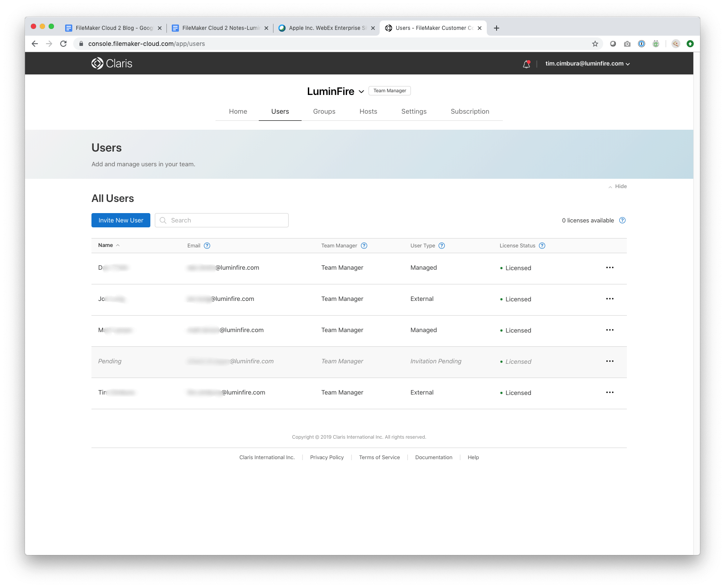This screenshot has height=588, width=725.
Task: Switch to the Subscription tab
Action: 470,111
